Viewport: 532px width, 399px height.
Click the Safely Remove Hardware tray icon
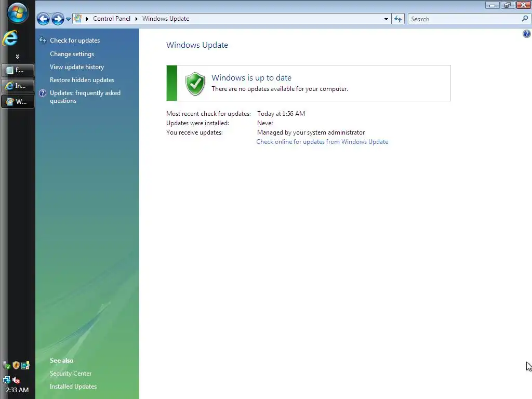6,365
